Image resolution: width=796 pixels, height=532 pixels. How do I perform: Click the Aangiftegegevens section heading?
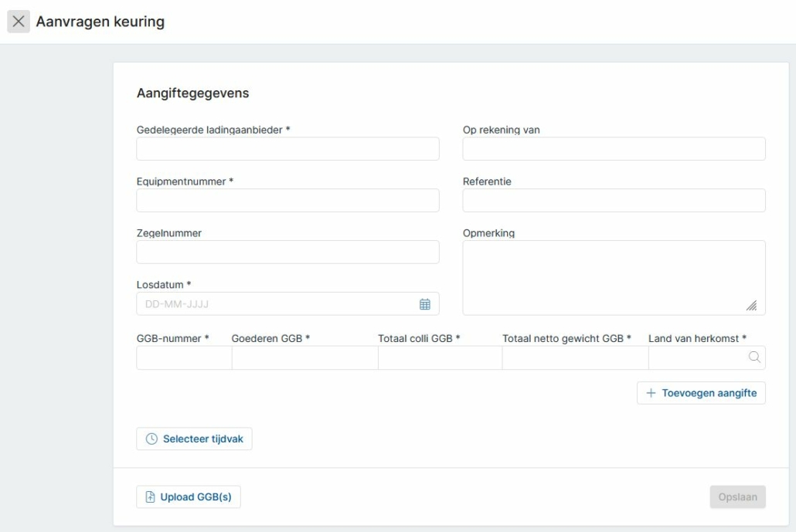[193, 93]
